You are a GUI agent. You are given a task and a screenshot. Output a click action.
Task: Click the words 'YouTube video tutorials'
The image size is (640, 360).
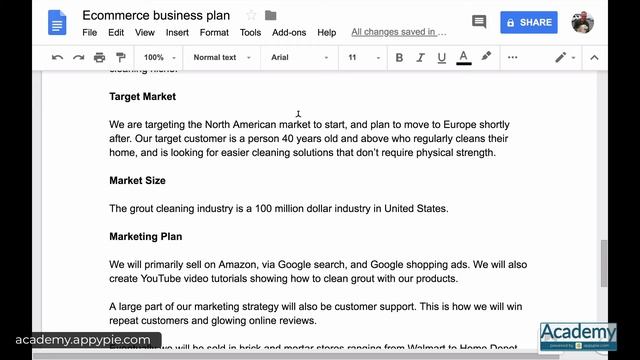(x=194, y=279)
